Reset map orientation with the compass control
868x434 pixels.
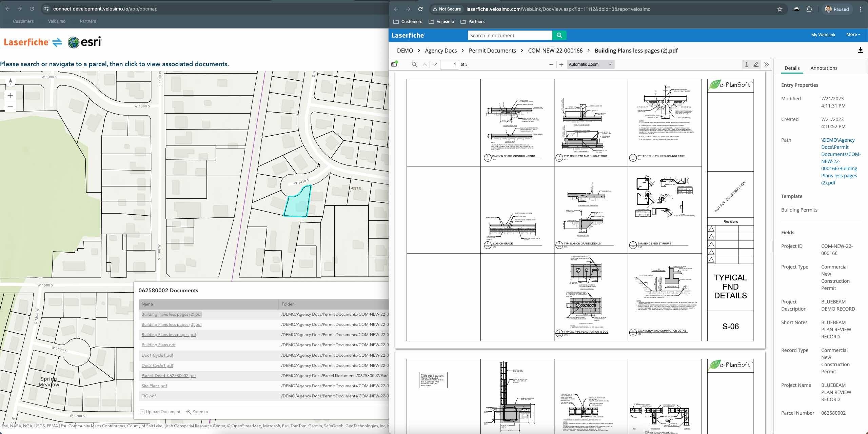pyautogui.click(x=10, y=81)
